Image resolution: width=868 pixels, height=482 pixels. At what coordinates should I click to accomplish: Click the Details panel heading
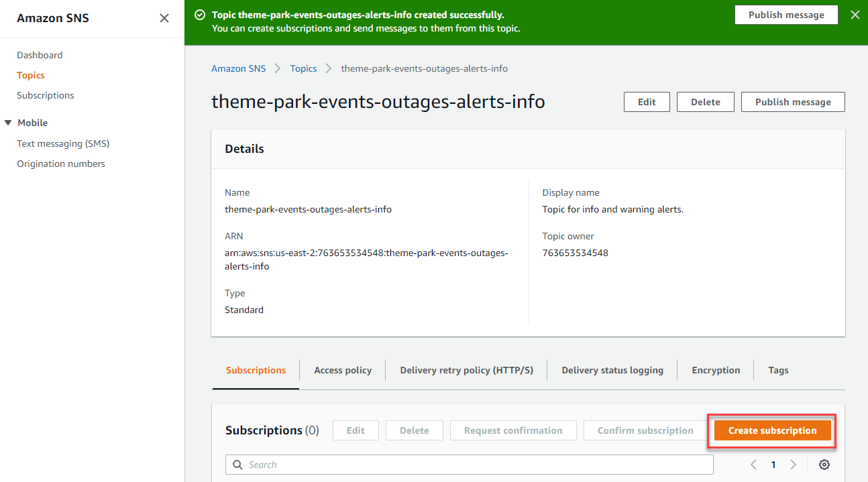pyautogui.click(x=244, y=149)
